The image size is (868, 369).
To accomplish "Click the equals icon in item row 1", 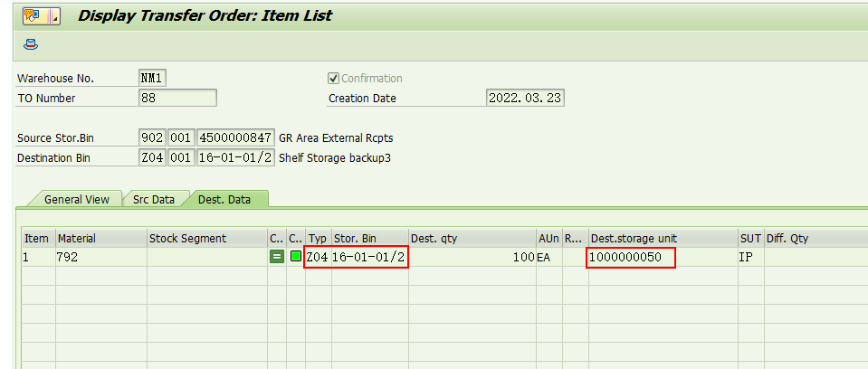I will point(277,258).
